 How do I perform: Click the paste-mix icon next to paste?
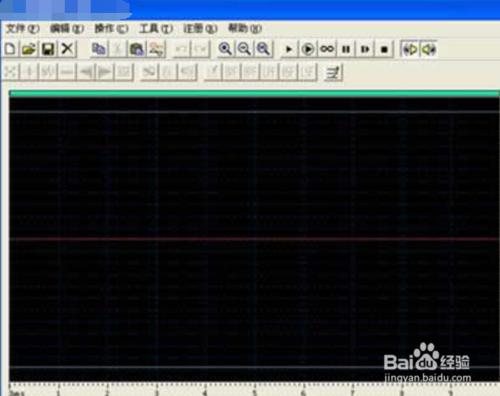coord(156,49)
